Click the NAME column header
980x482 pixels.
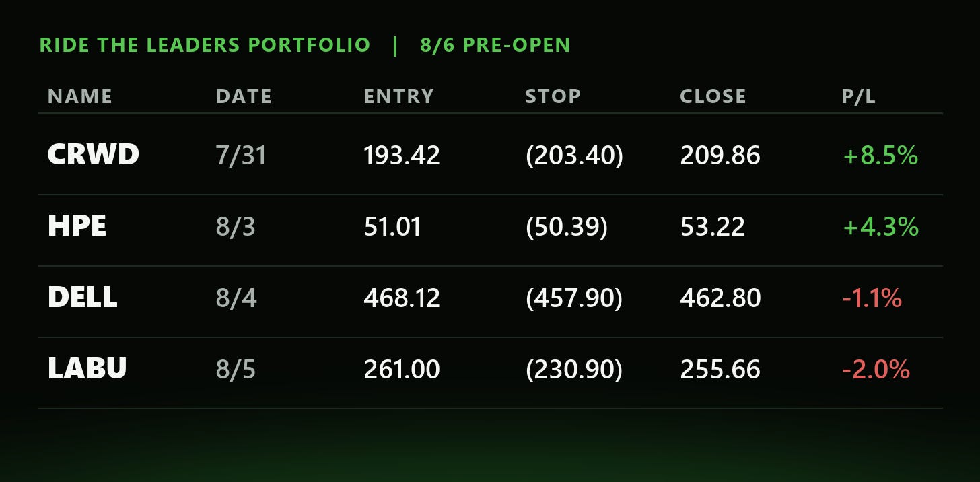[80, 96]
